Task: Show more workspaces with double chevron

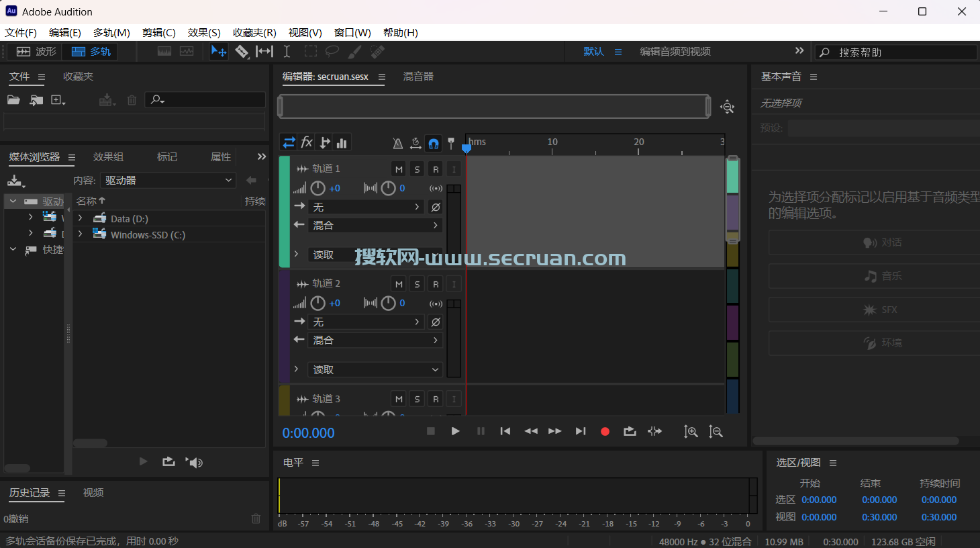Action: click(799, 51)
